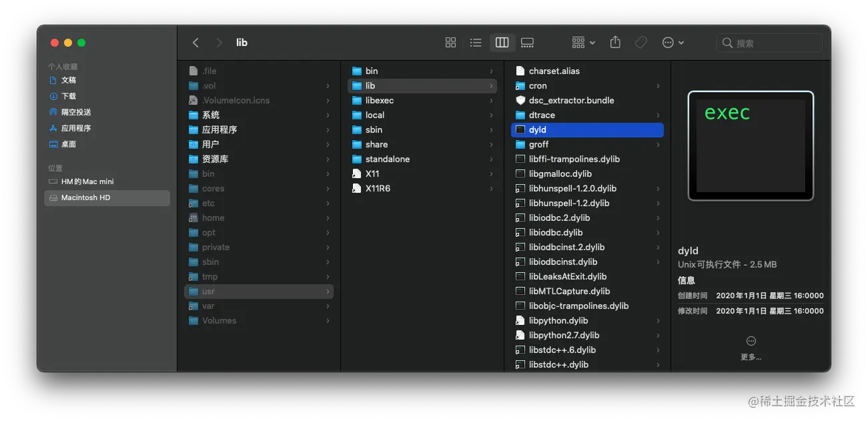The height and width of the screenshot is (421, 868).
Task: Click the home folder icon
Action: pyautogui.click(x=193, y=218)
